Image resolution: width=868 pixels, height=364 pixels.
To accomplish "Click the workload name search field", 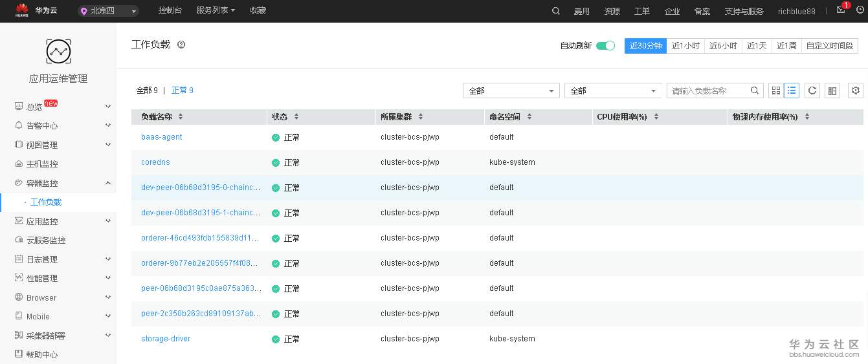I will tap(709, 91).
